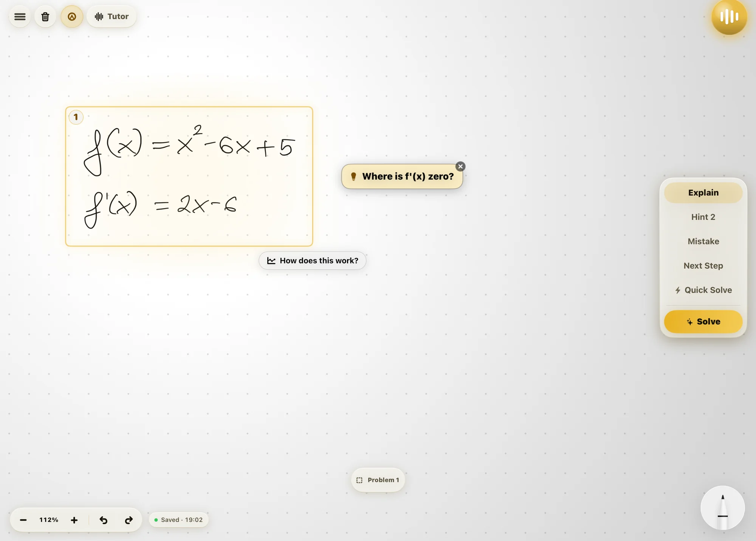Select Hint 2 in the side panel
This screenshot has width=756, height=541.
(703, 217)
